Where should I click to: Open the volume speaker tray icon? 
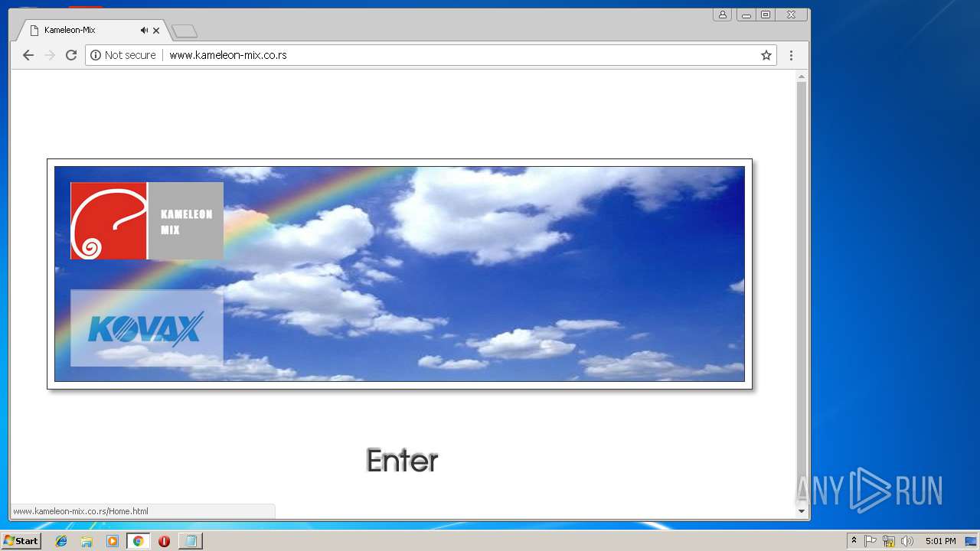click(x=907, y=541)
